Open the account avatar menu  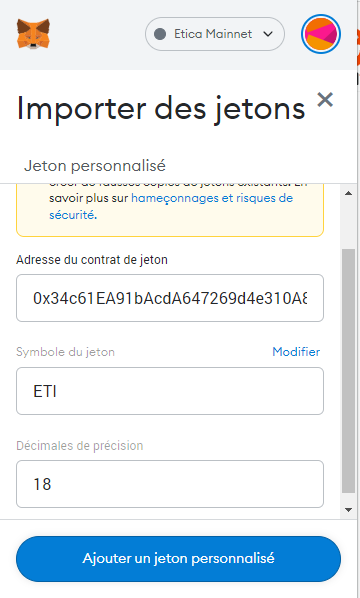pos(321,34)
